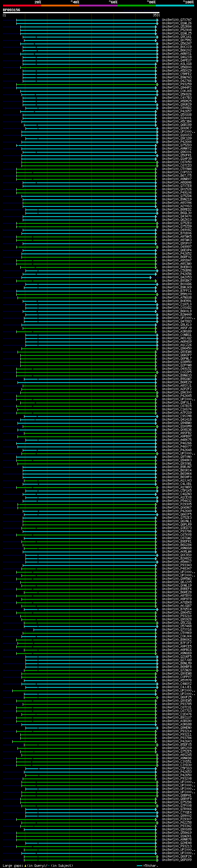Select the UniRef100_C4Y7B3 label

(176, 98)
